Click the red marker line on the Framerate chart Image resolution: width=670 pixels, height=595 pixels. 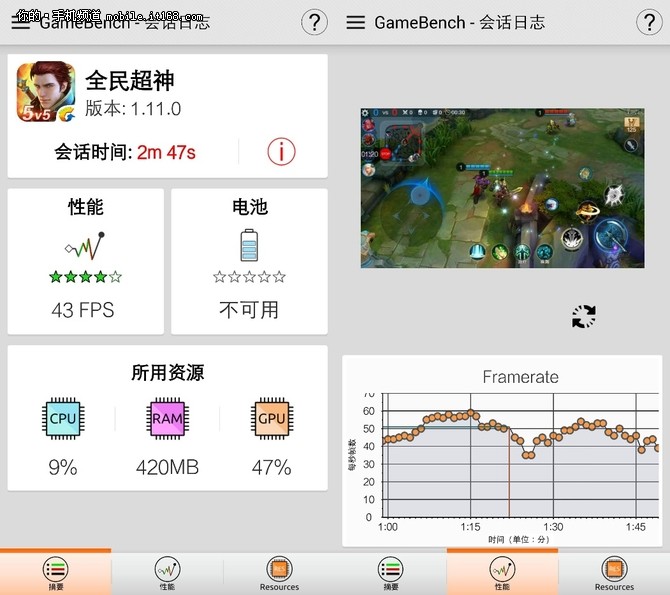[x=509, y=480]
